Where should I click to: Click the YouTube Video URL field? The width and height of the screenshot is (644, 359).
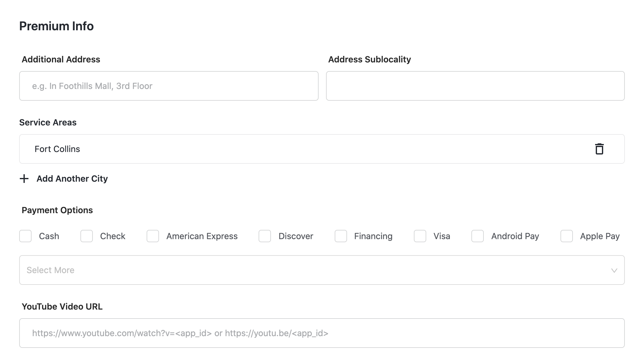click(322, 333)
